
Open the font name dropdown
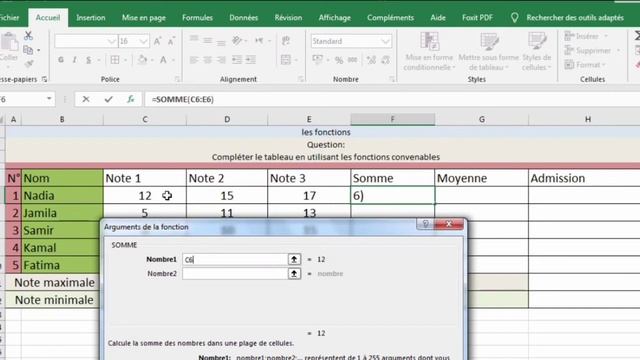point(111,41)
